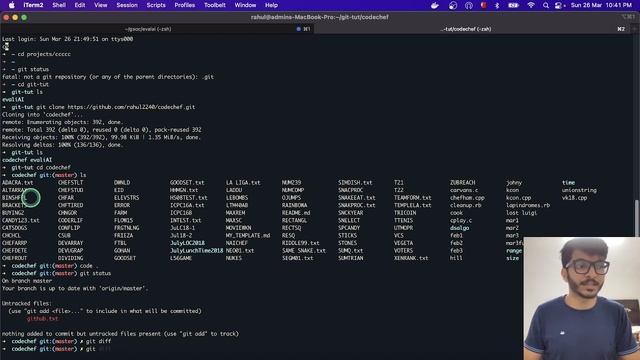
Task: Click MY_TEMPLATE.md in the listing
Action: pos(248,236)
